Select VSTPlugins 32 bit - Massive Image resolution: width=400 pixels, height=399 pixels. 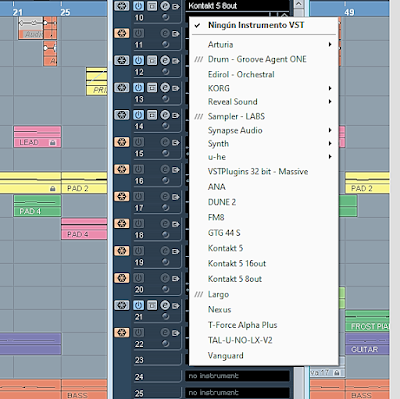coord(258,172)
